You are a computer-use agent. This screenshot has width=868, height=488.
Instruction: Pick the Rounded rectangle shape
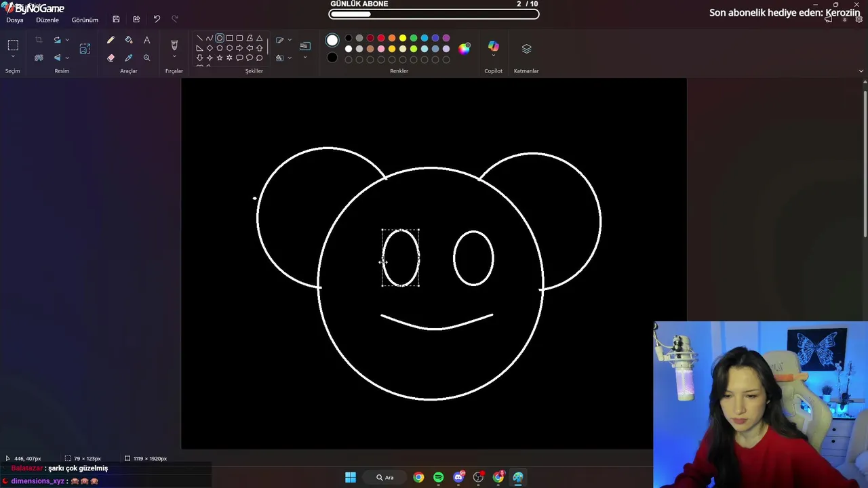(239, 38)
